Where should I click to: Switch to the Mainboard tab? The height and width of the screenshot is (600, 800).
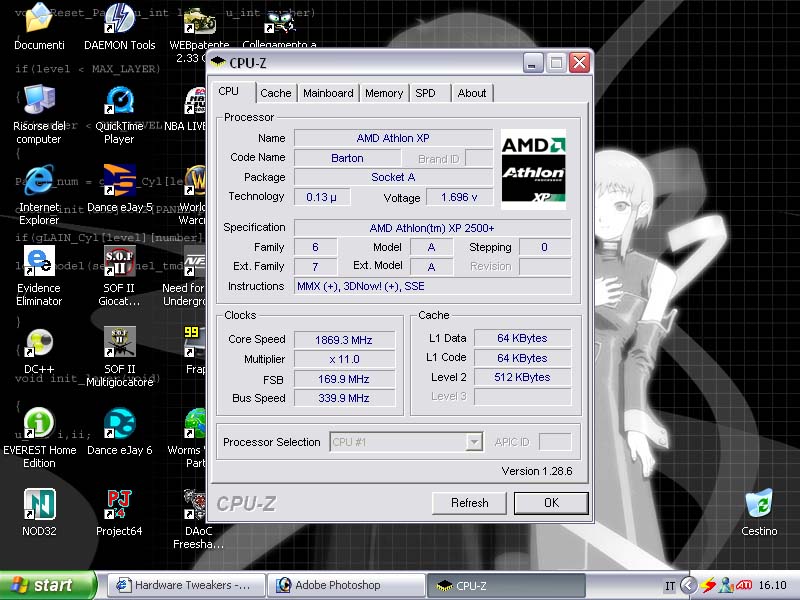tap(328, 93)
